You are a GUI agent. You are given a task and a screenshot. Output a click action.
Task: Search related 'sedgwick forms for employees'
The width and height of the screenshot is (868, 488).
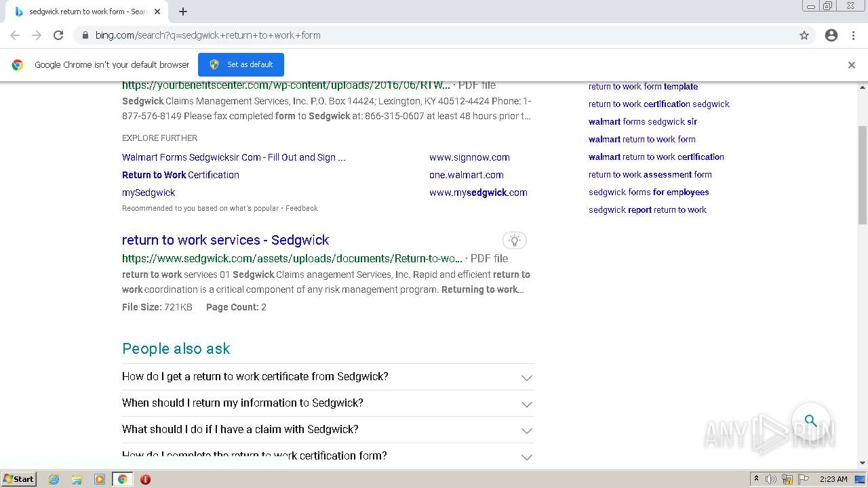(649, 192)
